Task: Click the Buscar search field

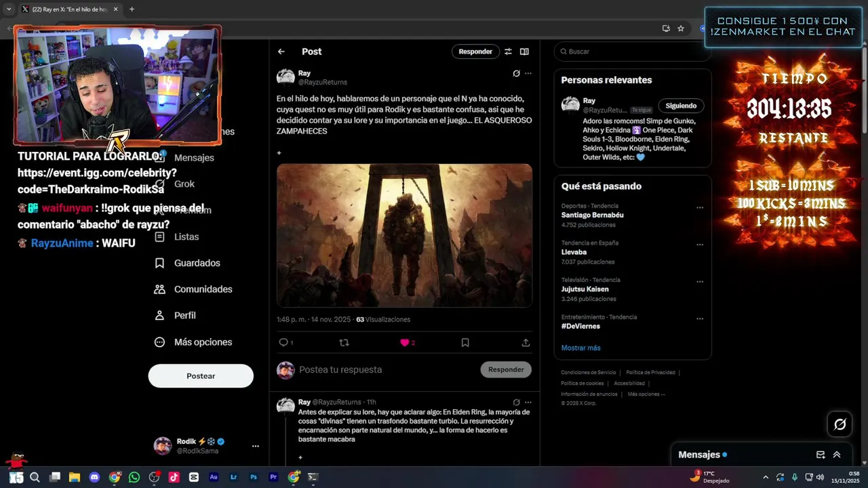Action: pos(632,52)
